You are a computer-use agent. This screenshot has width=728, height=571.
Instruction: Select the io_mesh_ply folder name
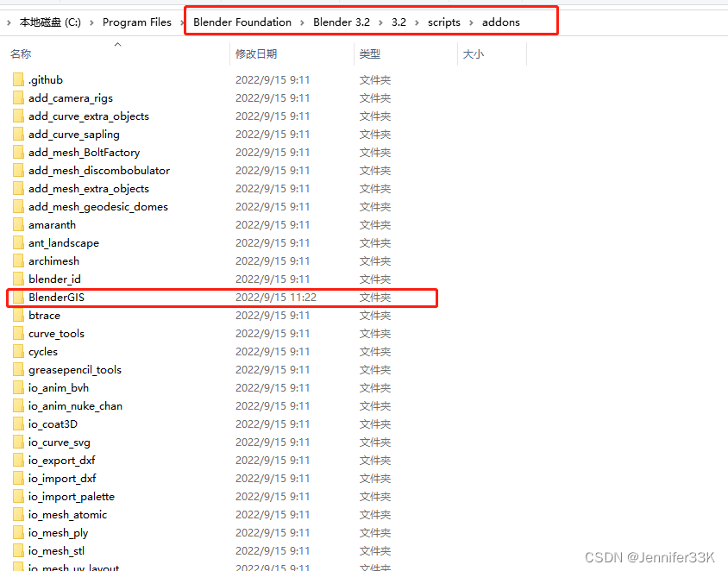point(58,532)
